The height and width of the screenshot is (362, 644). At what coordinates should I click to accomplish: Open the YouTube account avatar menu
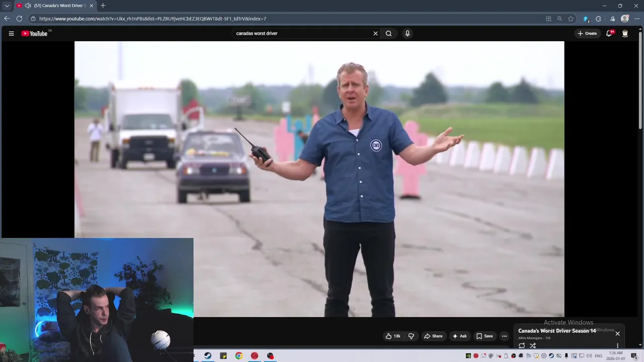click(625, 34)
